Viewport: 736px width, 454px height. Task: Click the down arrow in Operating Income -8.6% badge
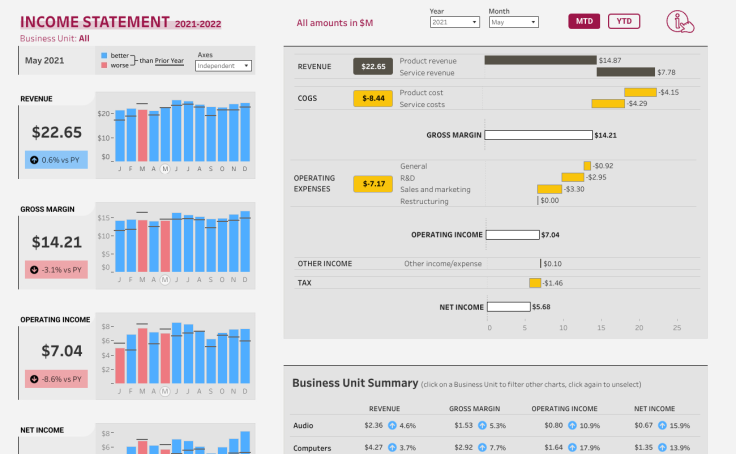35,379
